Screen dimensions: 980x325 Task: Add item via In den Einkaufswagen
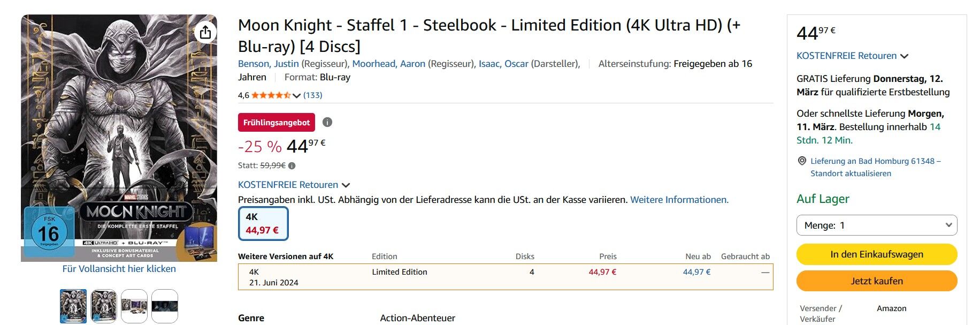click(x=877, y=254)
